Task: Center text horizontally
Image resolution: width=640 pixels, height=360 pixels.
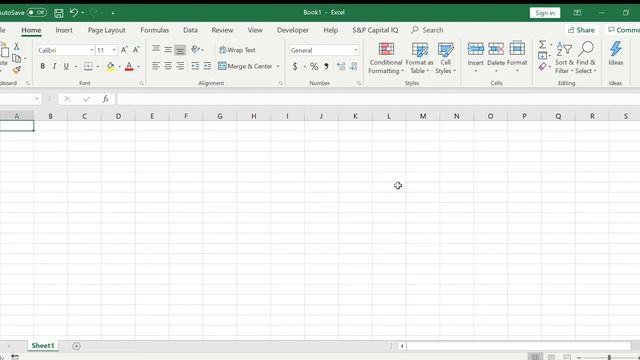Action: click(168, 66)
